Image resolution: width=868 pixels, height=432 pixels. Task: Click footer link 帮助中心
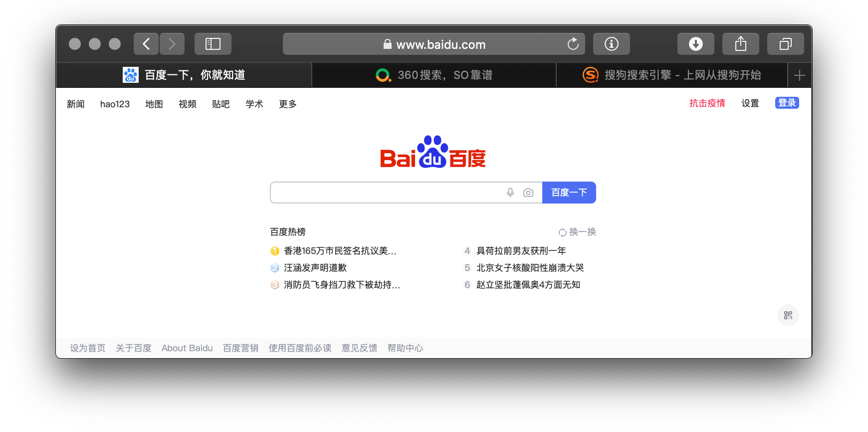coord(406,348)
